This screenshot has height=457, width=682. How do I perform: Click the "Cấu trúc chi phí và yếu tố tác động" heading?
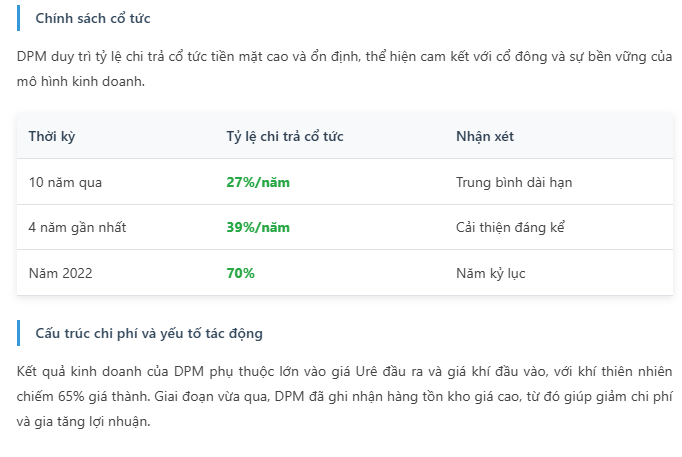(149, 333)
